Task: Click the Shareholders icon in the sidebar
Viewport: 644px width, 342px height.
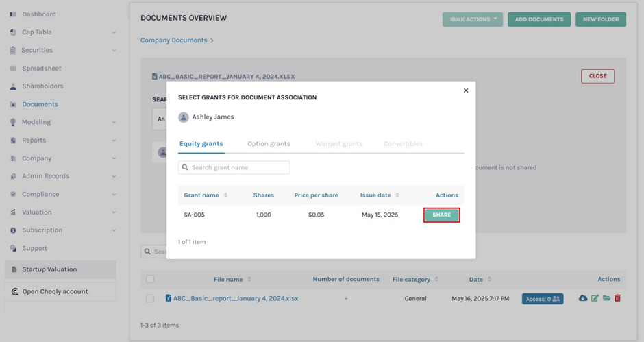Action: pyautogui.click(x=13, y=86)
